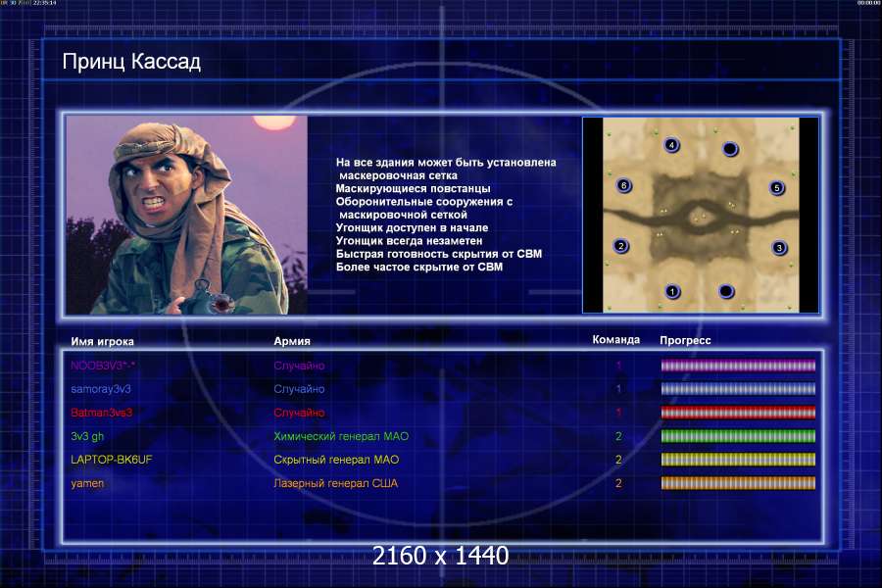The image size is (882, 588).
Task: Select player name samoray3v3
Action: tap(101, 389)
